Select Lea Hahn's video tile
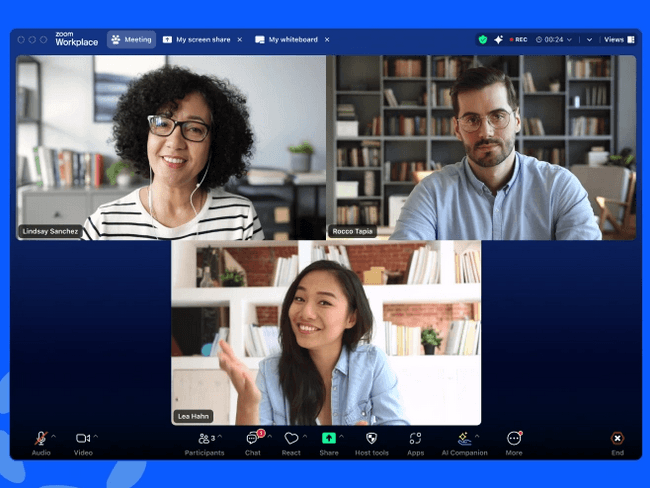The image size is (650, 488). pyautogui.click(x=326, y=333)
